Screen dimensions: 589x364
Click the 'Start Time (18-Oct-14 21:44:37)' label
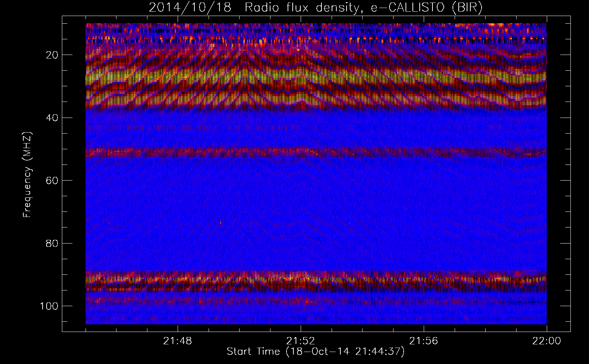click(316, 352)
